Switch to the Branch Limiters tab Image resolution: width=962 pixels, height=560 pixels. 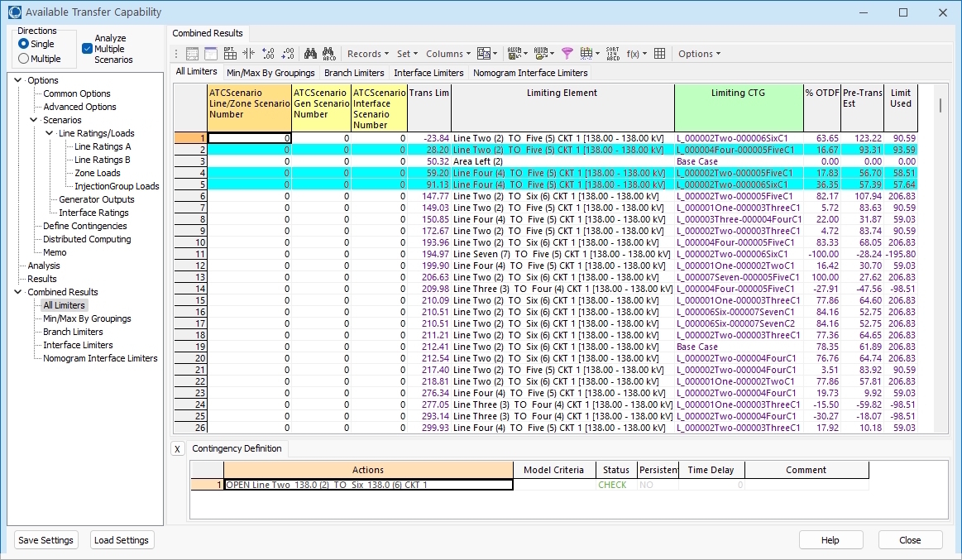pos(353,73)
